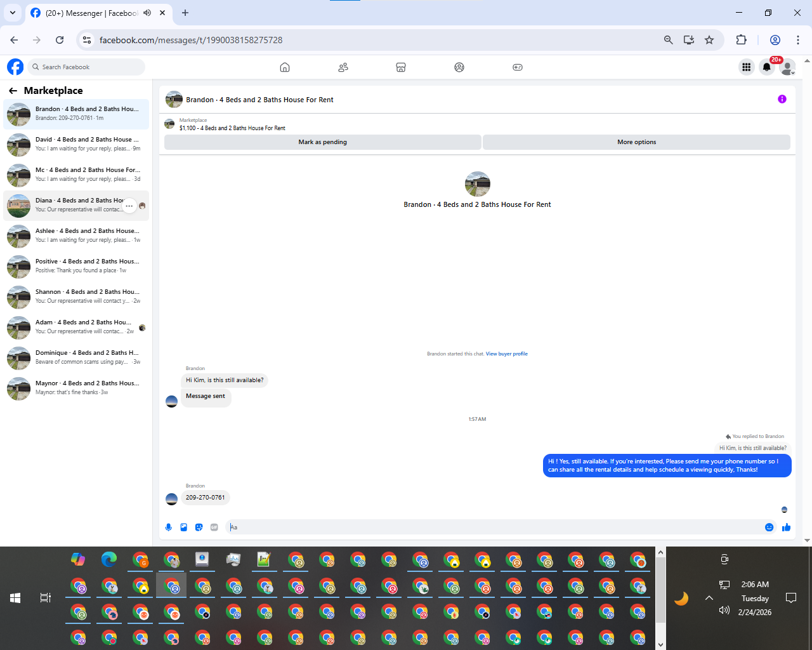812x650 pixels.
Task: Open Shannon conversation in Marketplace list
Action: (x=76, y=297)
